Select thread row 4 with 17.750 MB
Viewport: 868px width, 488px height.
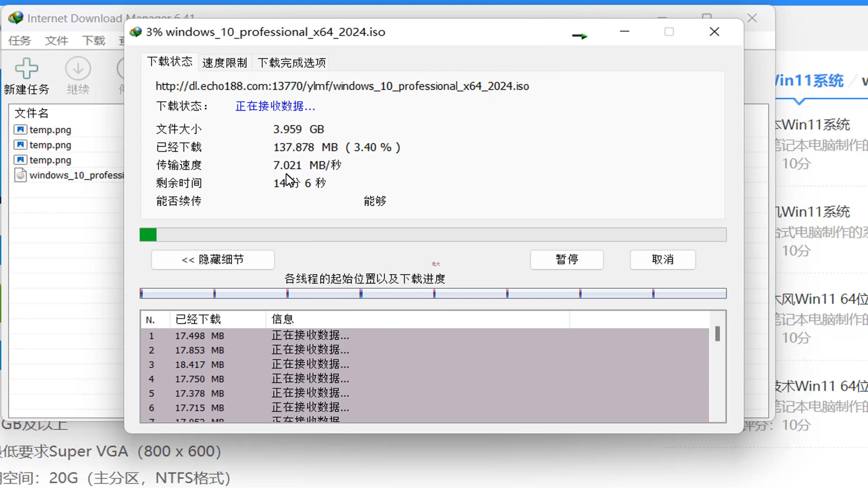coord(425,379)
